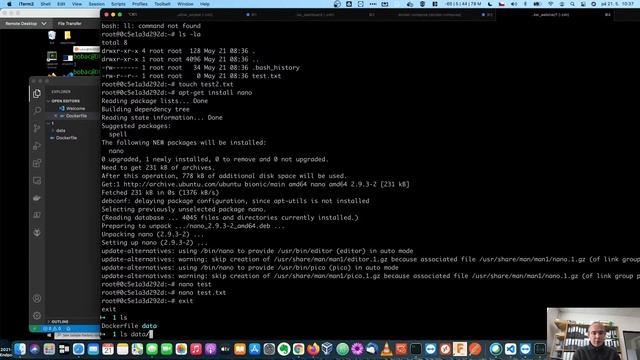Click the webcam video thumbnail
Screen dimensions: 640x360
[x=593, y=333]
